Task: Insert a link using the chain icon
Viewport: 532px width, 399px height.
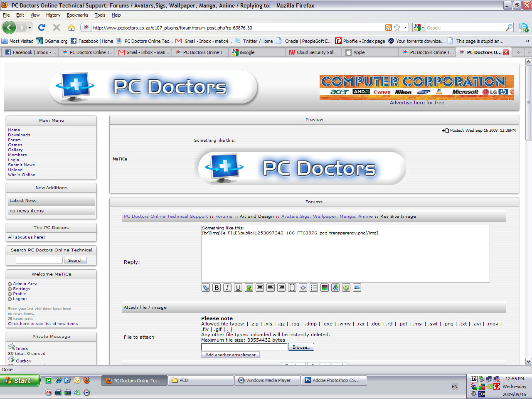Action: click(206, 288)
